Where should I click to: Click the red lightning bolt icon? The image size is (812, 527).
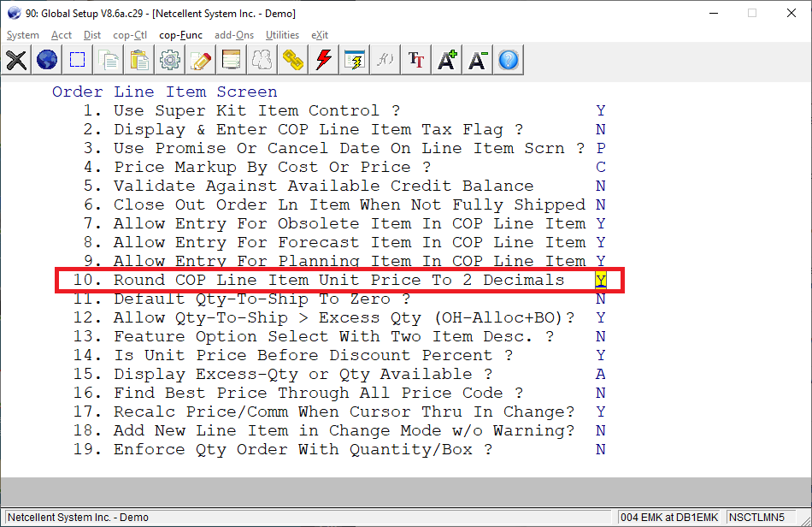(324, 60)
